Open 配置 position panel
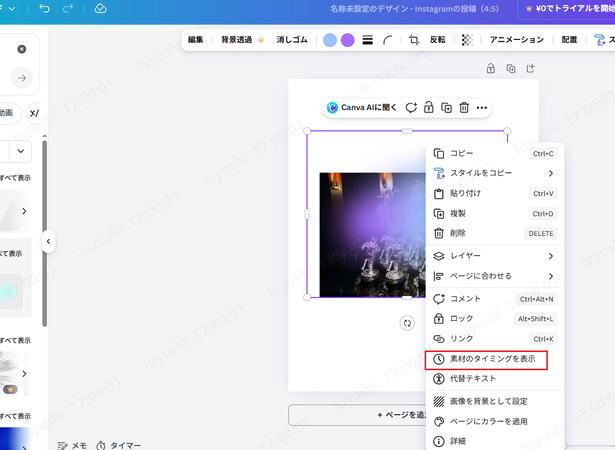 (569, 40)
